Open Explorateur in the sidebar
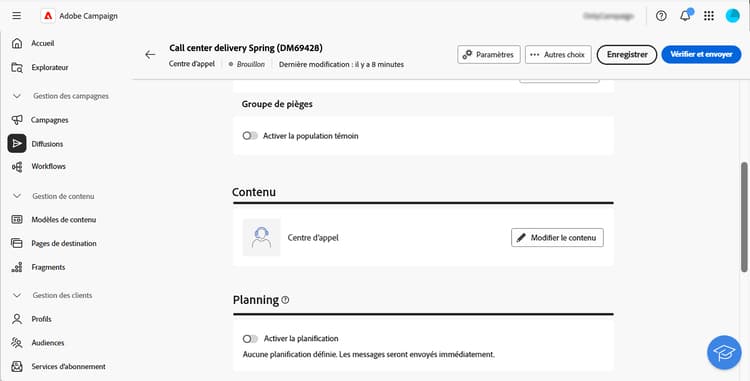Viewport: 750px width, 381px height. (x=50, y=67)
